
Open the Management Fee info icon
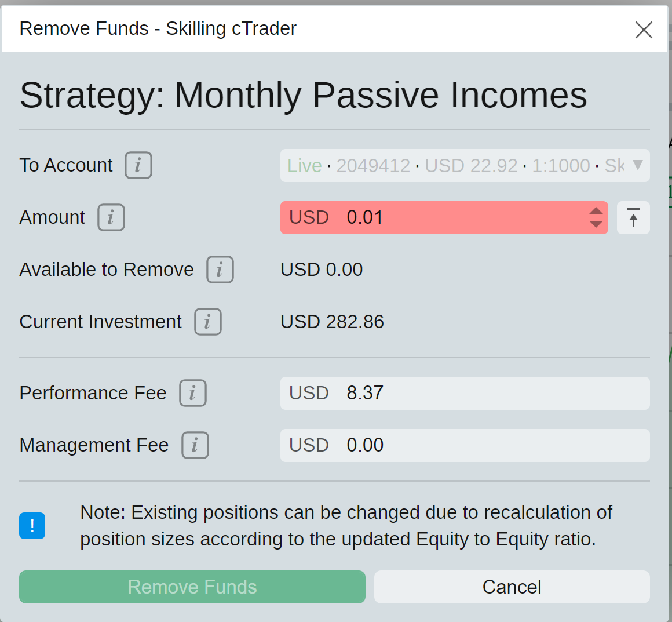[x=195, y=445]
